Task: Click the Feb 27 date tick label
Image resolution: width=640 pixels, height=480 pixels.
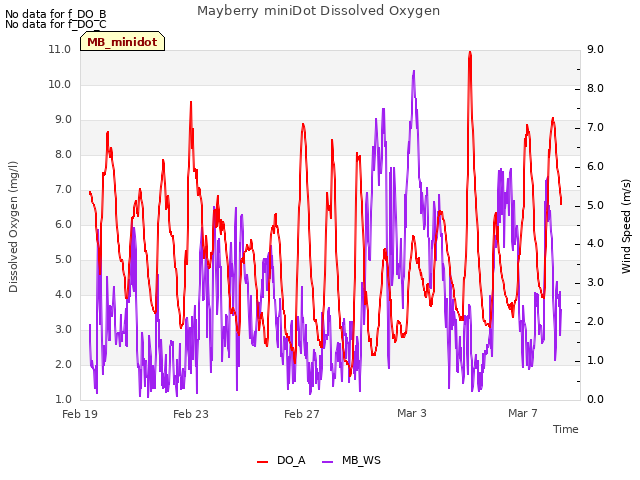Action: [302, 414]
